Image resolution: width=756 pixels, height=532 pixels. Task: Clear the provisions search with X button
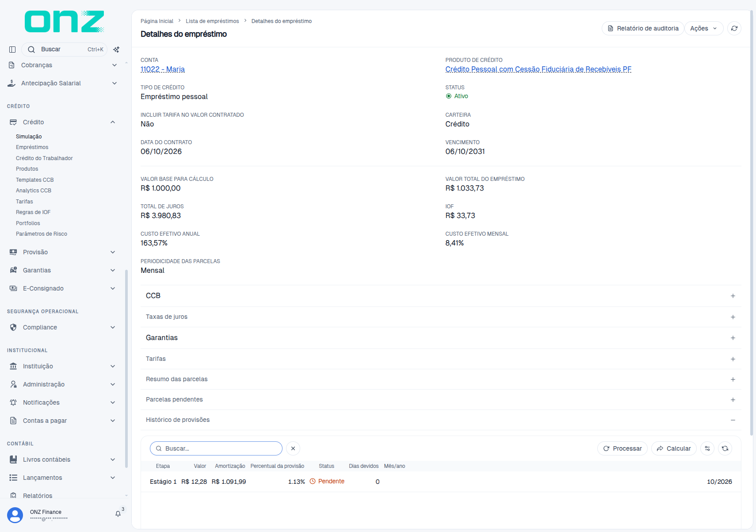pyautogui.click(x=293, y=448)
